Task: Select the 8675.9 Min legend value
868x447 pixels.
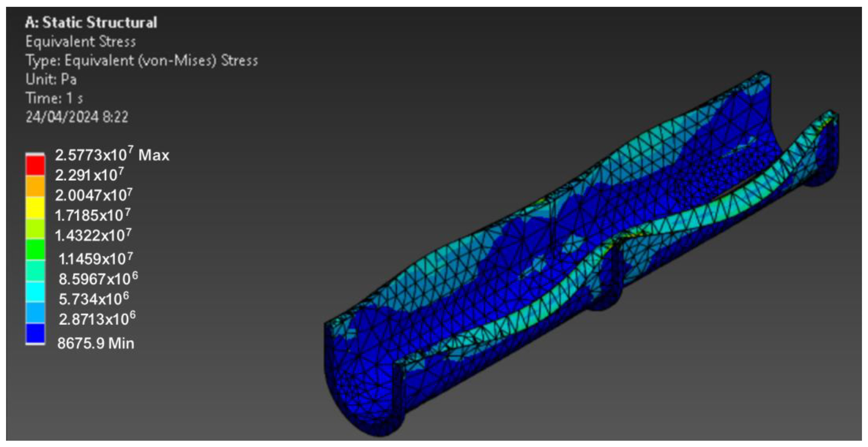Action: click(96, 343)
